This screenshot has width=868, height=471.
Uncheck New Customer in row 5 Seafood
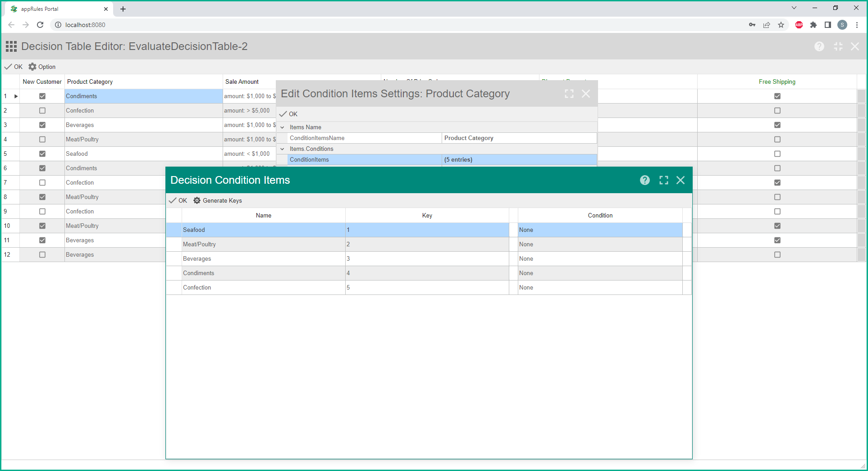(x=42, y=154)
